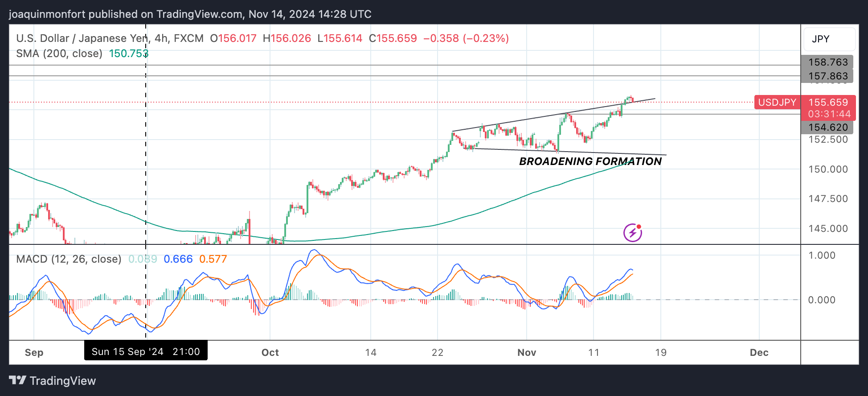Click the Oct label on time axis

[x=270, y=352]
